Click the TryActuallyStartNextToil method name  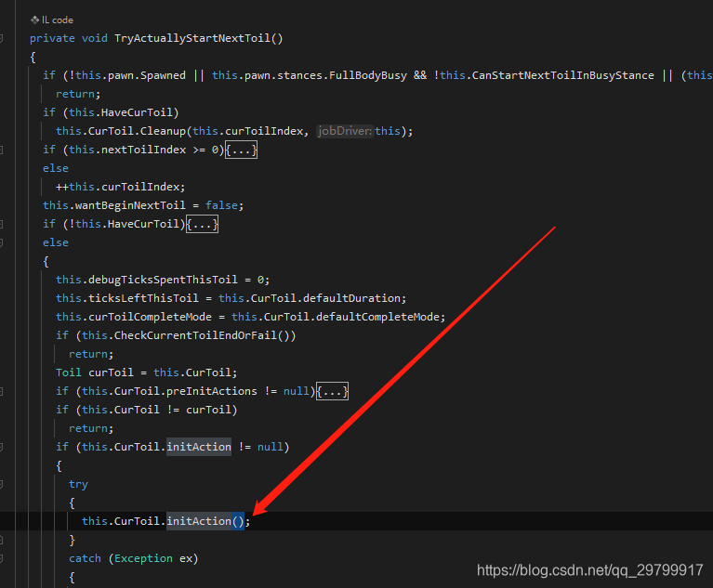point(192,38)
